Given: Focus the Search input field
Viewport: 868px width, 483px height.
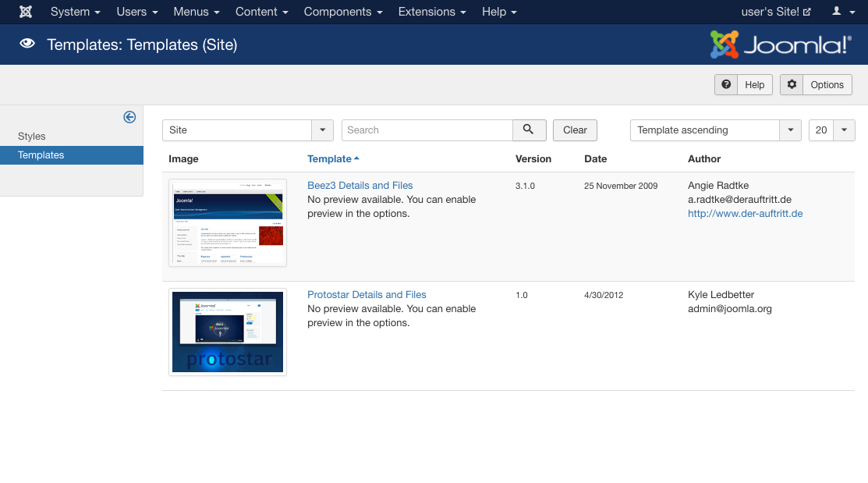Looking at the screenshot, I should [x=427, y=130].
